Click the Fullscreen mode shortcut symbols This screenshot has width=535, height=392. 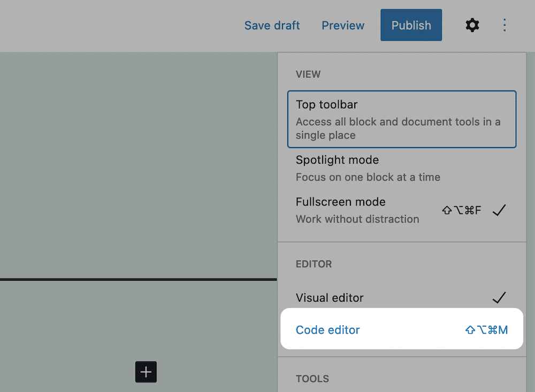tap(461, 210)
